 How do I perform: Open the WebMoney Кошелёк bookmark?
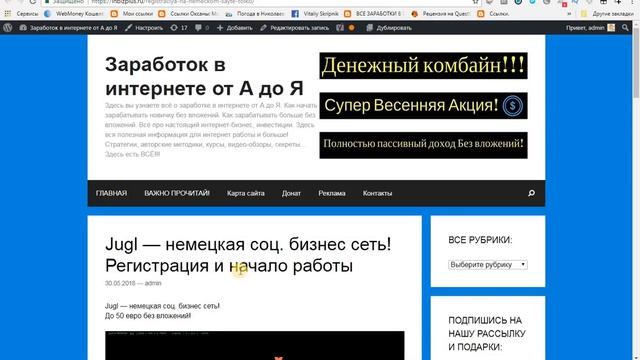click(x=74, y=14)
